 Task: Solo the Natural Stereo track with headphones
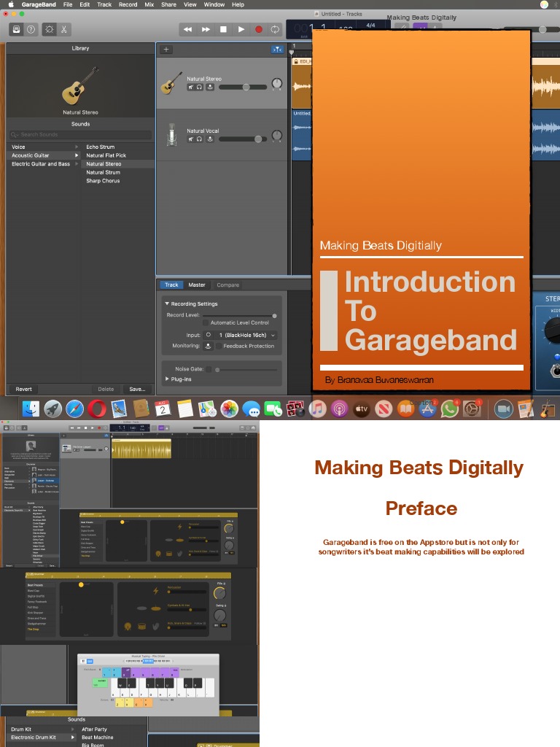200,88
